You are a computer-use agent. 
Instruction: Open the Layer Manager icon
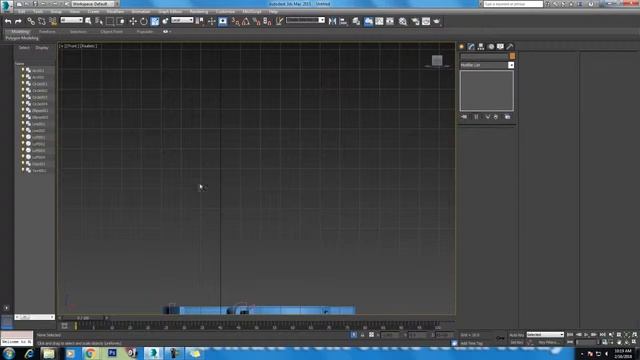356,21
